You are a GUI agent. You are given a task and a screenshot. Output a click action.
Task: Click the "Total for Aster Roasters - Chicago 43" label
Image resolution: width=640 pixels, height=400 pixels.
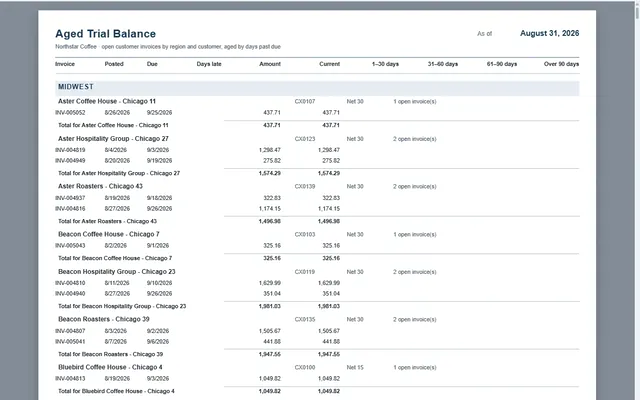(x=107, y=221)
